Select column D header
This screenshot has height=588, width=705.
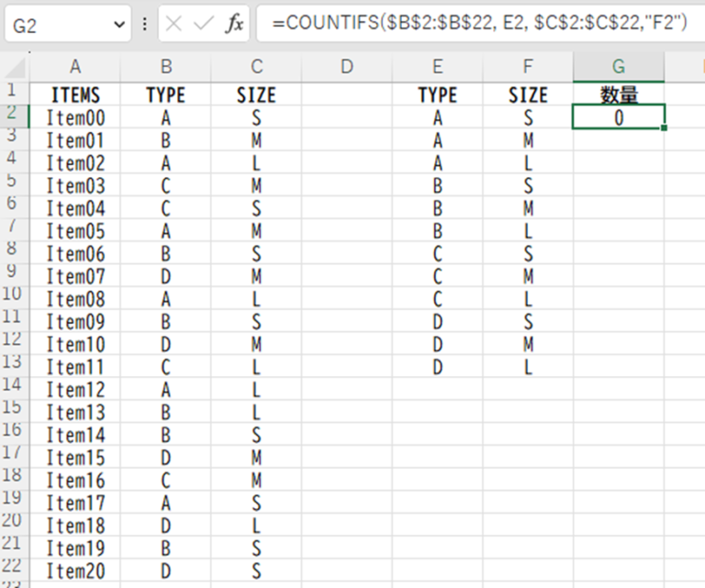click(x=346, y=66)
